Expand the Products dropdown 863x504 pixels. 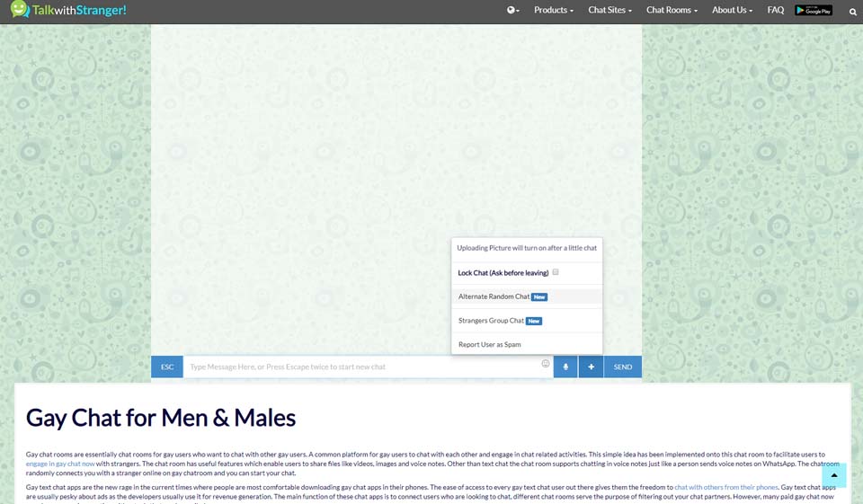point(553,11)
